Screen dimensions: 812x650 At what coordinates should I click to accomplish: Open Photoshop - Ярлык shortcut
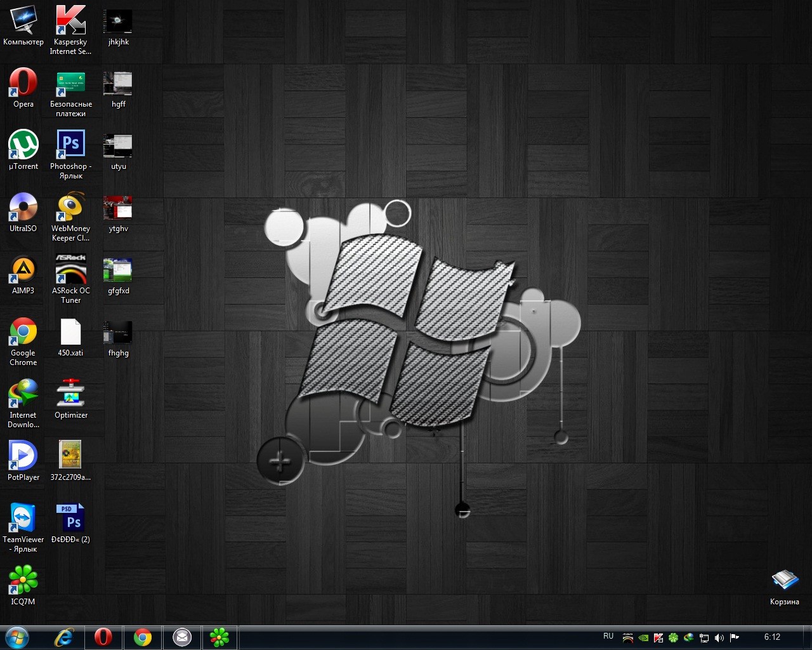tap(70, 154)
